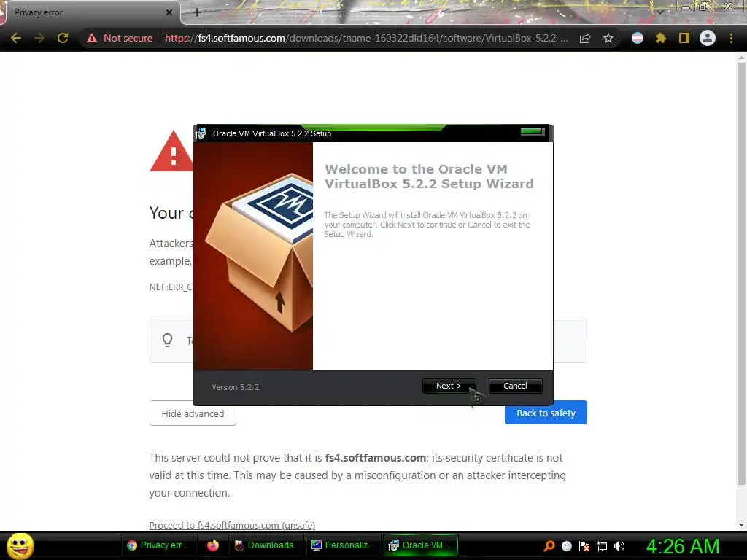Click the lightbulb icon in the tip box
This screenshot has height=560, width=747.
tap(167, 340)
